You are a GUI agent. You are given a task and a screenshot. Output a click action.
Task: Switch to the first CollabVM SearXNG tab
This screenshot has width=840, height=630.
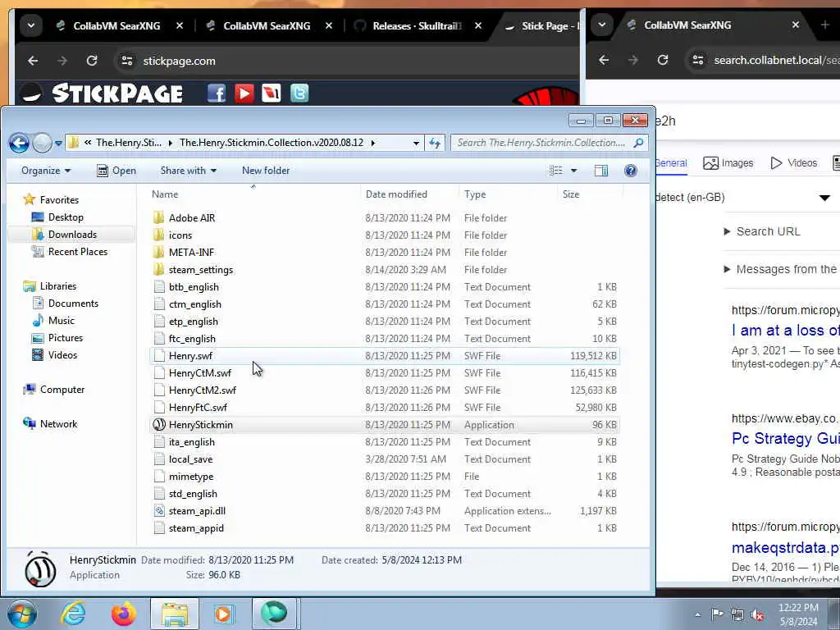[x=116, y=25]
